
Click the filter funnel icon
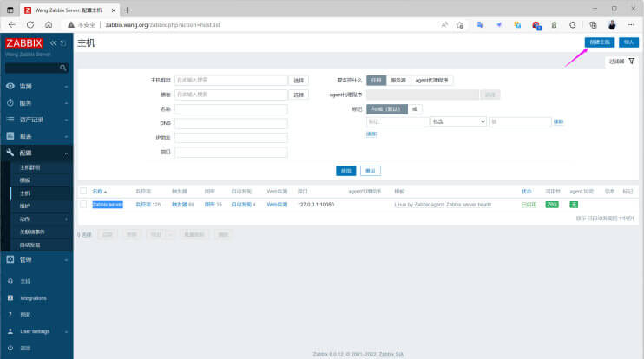632,61
